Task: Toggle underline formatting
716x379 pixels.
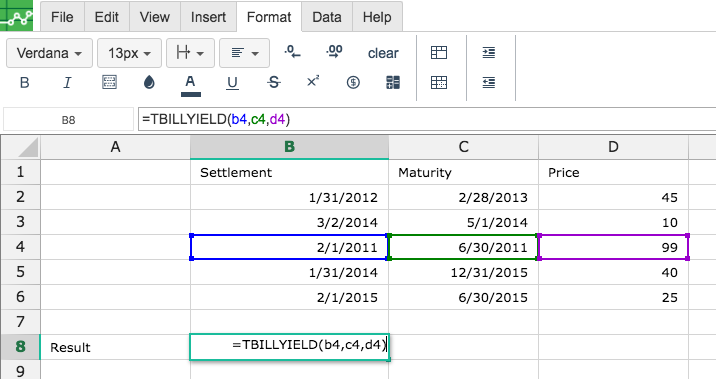Action: coord(232,83)
